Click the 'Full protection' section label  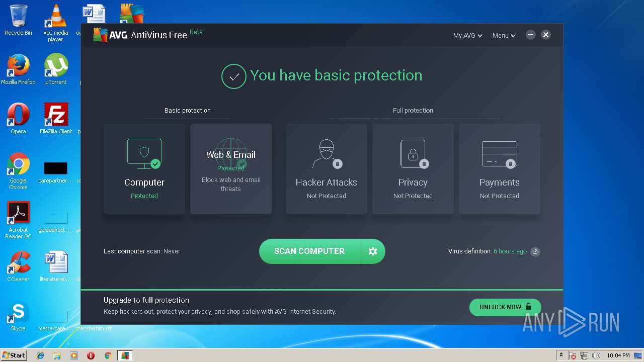(x=413, y=111)
